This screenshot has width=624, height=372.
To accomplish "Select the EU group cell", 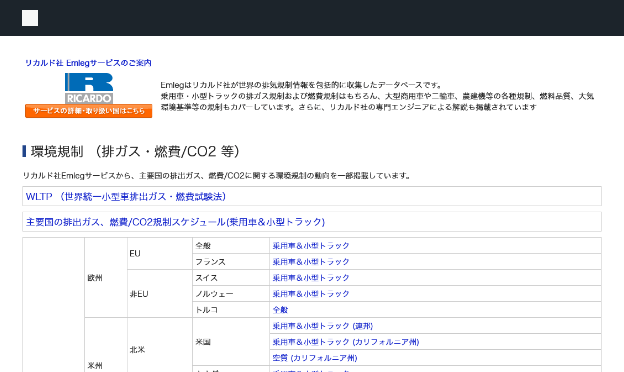I will click(x=160, y=254).
